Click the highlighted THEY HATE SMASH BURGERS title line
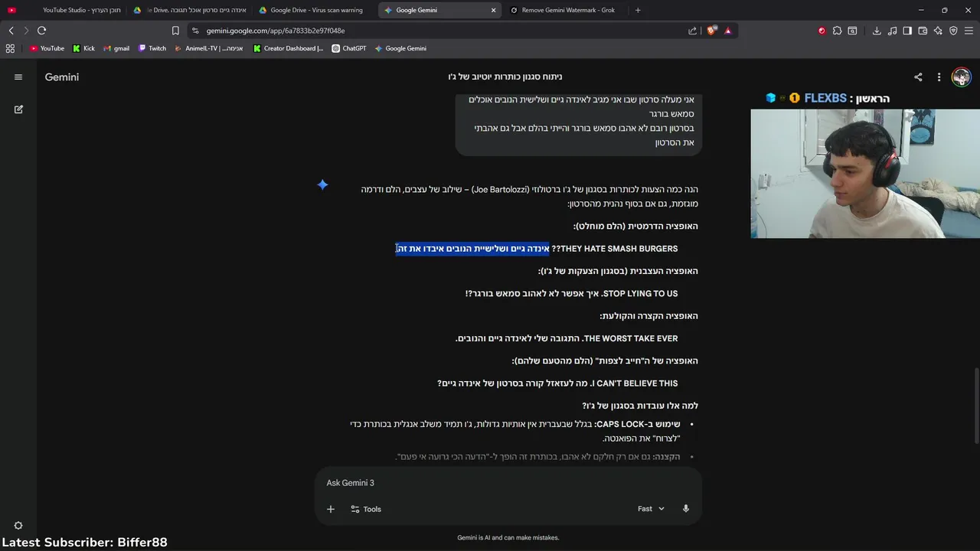The image size is (980, 551). (537, 249)
